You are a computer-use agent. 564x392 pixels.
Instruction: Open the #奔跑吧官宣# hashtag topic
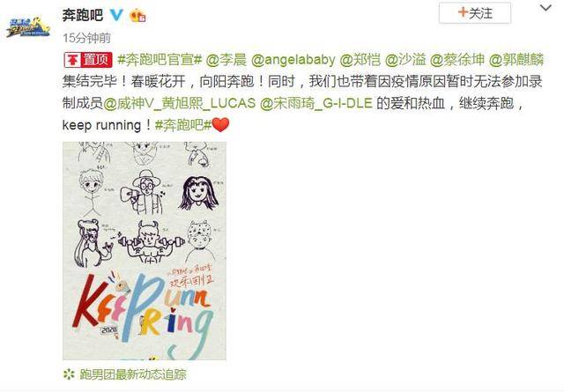pos(160,60)
